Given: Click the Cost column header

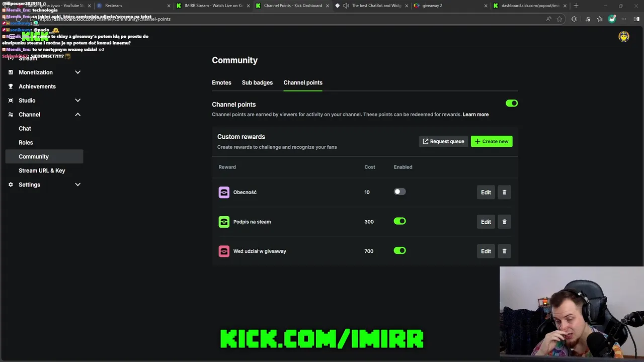Looking at the screenshot, I should pos(370,167).
